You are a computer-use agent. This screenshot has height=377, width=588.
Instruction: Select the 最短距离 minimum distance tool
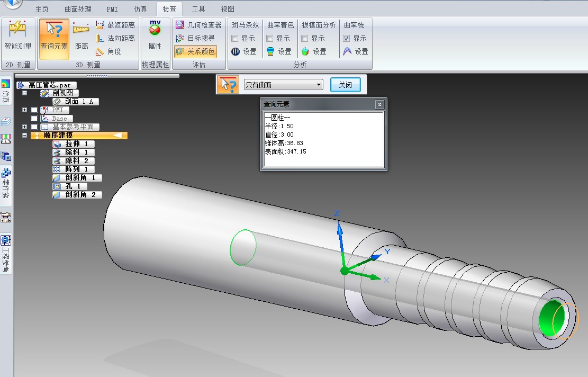115,25
